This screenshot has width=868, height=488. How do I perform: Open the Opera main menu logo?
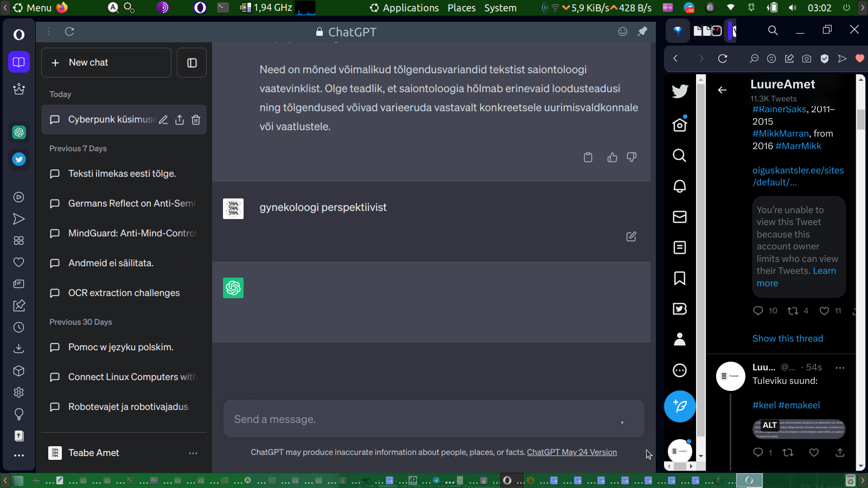coord(19,35)
